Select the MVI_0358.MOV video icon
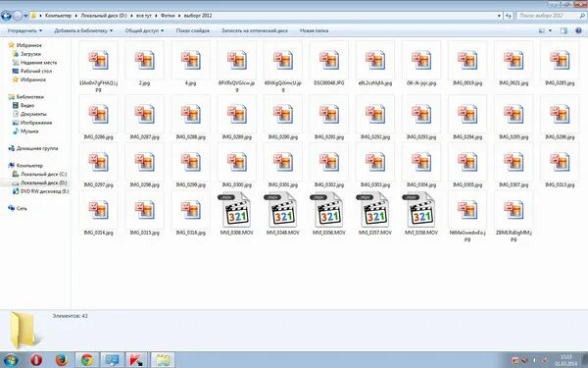The image size is (588, 368). [x=420, y=210]
